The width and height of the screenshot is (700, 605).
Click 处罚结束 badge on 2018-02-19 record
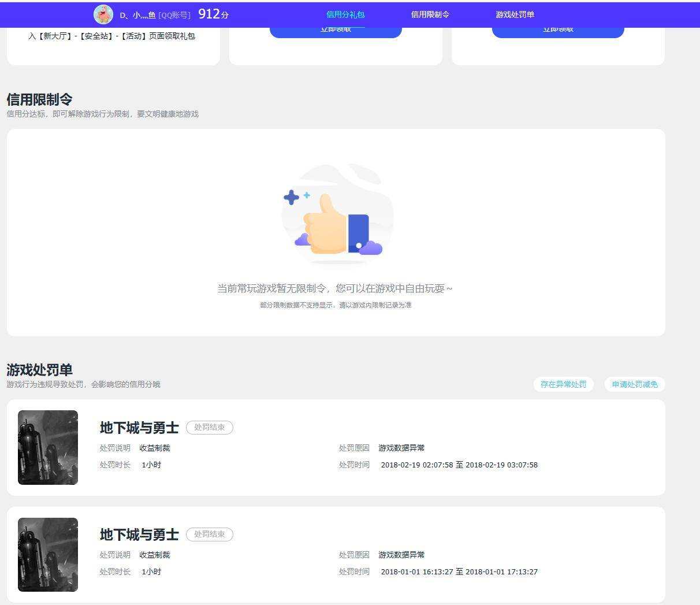210,428
